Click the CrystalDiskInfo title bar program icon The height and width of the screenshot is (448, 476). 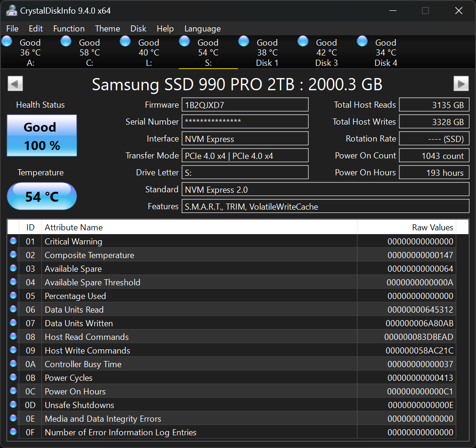(11, 10)
